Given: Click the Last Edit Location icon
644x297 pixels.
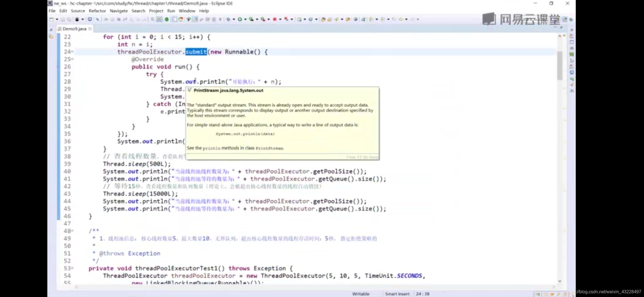Looking at the screenshot, I should (x=394, y=19).
